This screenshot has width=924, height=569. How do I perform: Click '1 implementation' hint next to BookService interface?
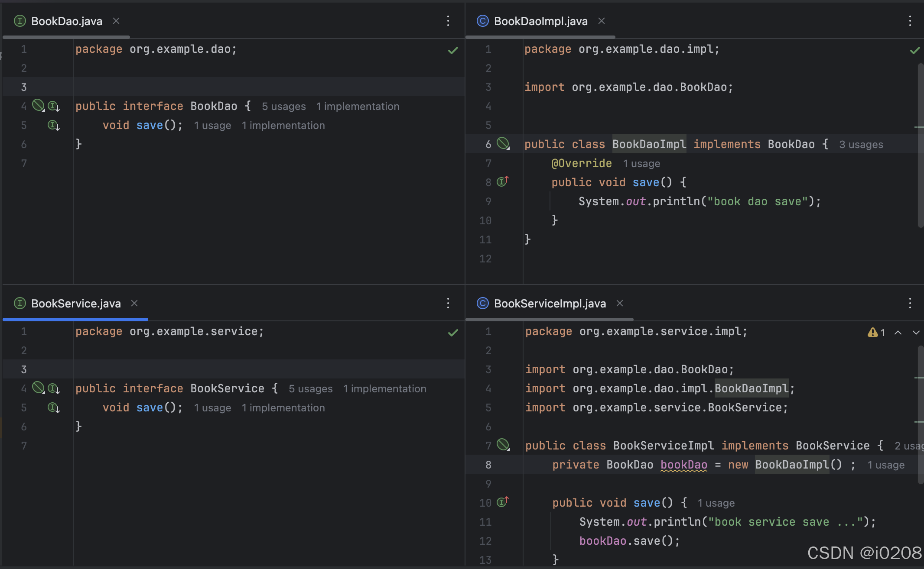[x=385, y=389]
